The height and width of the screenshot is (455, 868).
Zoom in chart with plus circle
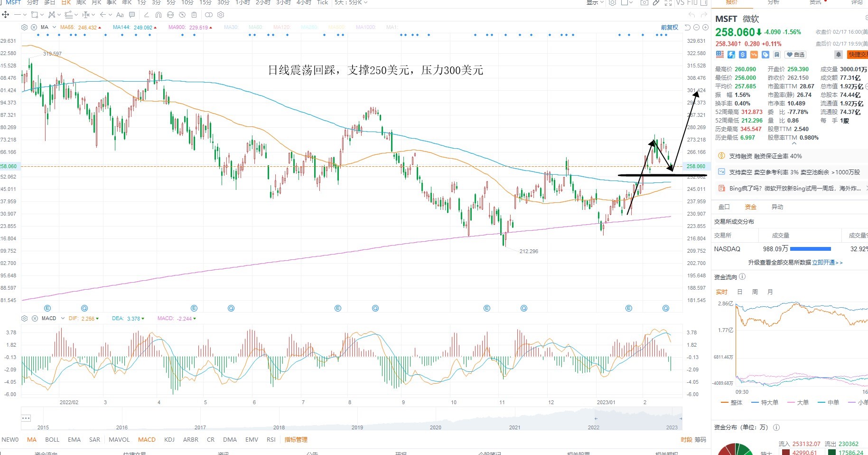pos(705,27)
